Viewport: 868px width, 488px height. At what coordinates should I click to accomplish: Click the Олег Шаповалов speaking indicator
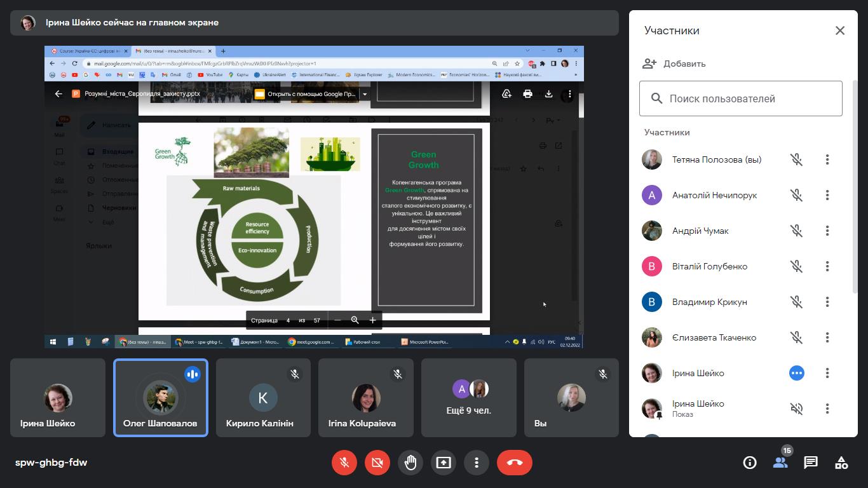tap(193, 374)
